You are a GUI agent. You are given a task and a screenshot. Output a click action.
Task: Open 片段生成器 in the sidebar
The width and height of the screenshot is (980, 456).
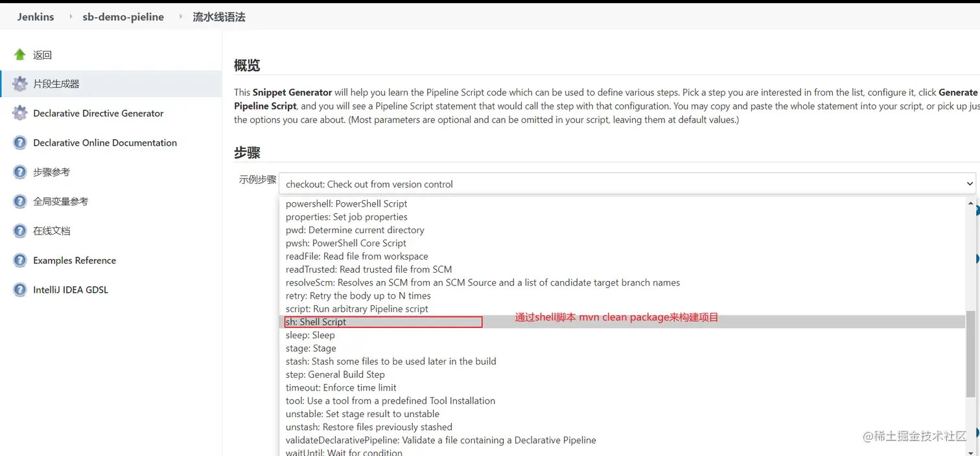coord(56,84)
